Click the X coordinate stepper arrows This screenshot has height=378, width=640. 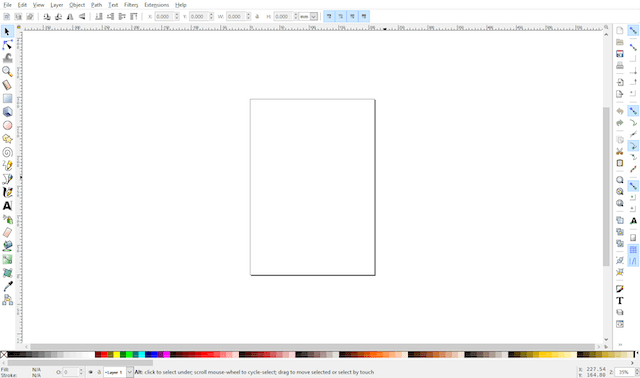pyautogui.click(x=177, y=17)
